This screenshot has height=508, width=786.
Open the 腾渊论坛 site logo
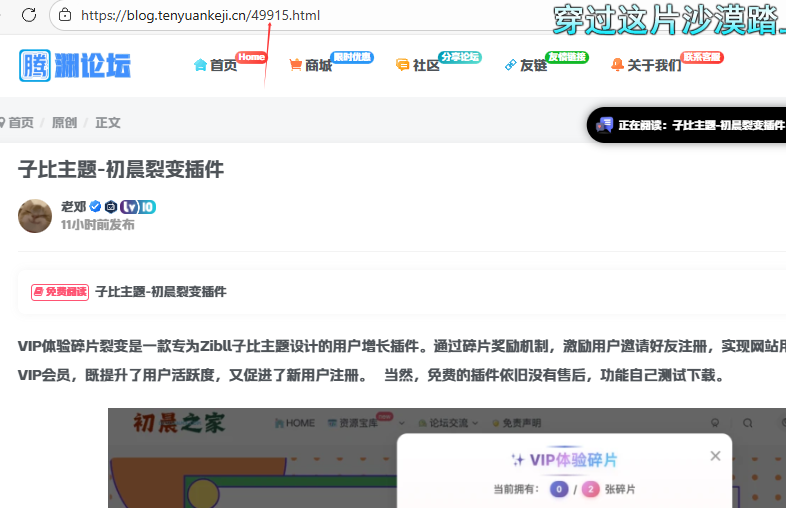(x=75, y=65)
